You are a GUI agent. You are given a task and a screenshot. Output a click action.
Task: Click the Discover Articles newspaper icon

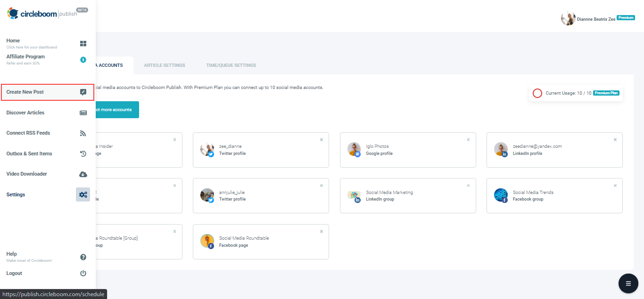click(x=83, y=113)
